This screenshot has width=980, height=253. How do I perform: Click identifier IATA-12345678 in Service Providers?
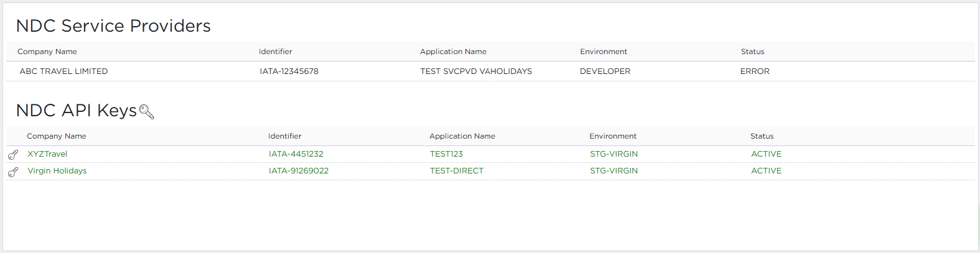(289, 71)
